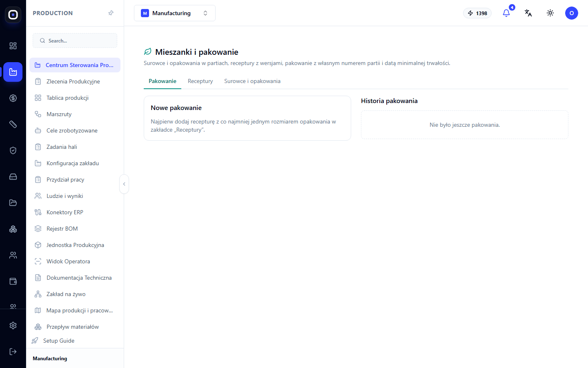Viewport: 588px width, 368px height.
Task: Open Dokumentacja Techniczna
Action: [75, 278]
